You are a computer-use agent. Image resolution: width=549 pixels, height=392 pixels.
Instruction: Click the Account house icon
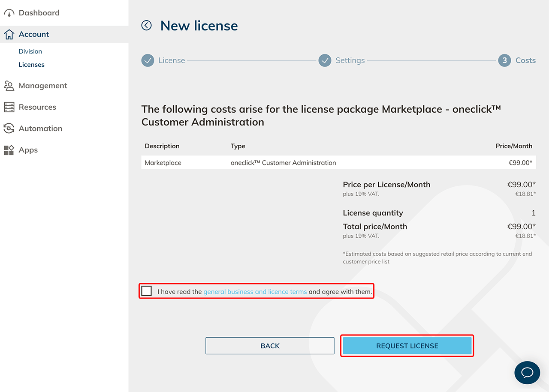click(9, 35)
